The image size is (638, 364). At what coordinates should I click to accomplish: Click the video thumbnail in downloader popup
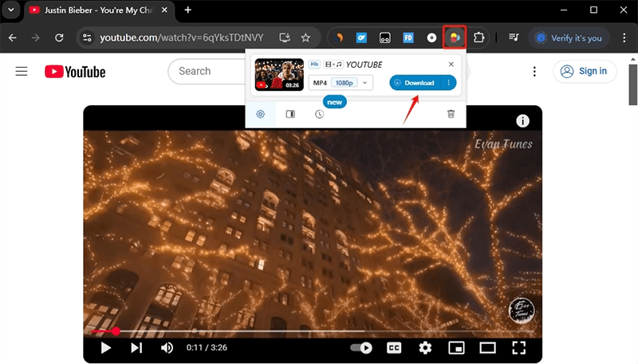tap(279, 74)
